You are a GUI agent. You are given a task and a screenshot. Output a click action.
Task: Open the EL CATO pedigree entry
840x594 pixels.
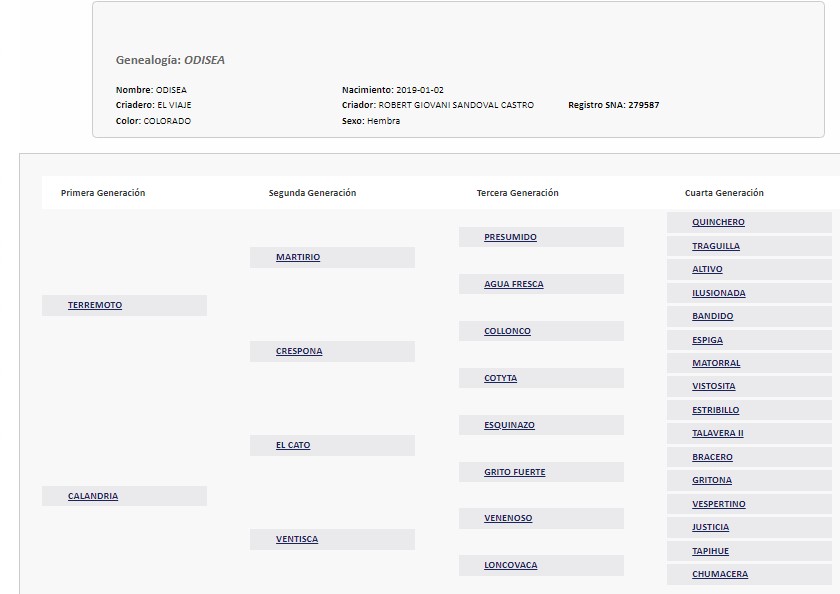[293, 445]
